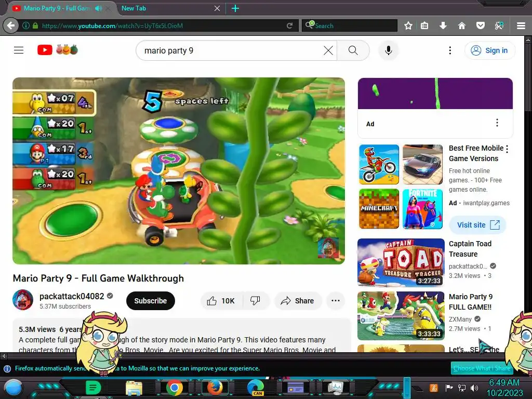Click the video description 5.3M views text

(37, 329)
